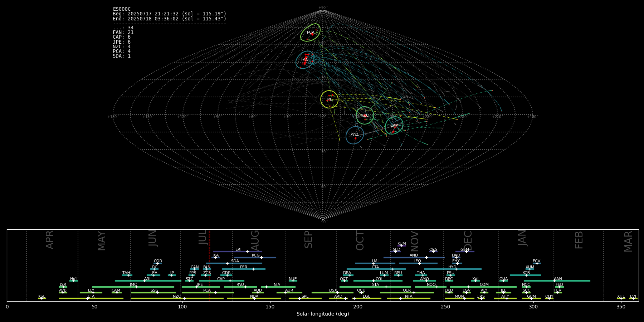Click the 350 tick label on longitude axis
The image size is (644, 322).
(621, 307)
